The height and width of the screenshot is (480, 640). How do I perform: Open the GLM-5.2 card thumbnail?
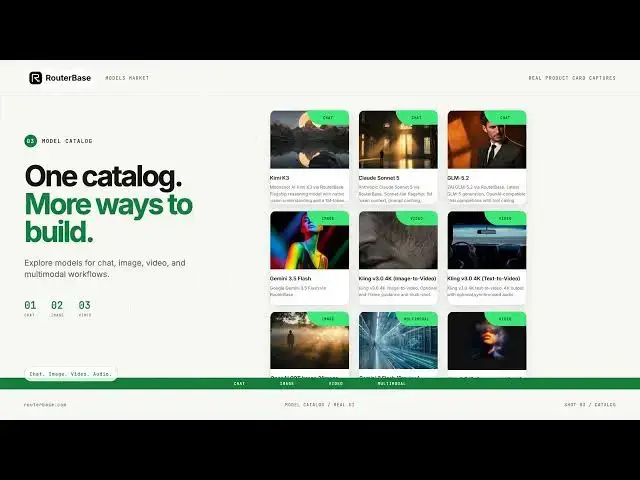point(487,139)
